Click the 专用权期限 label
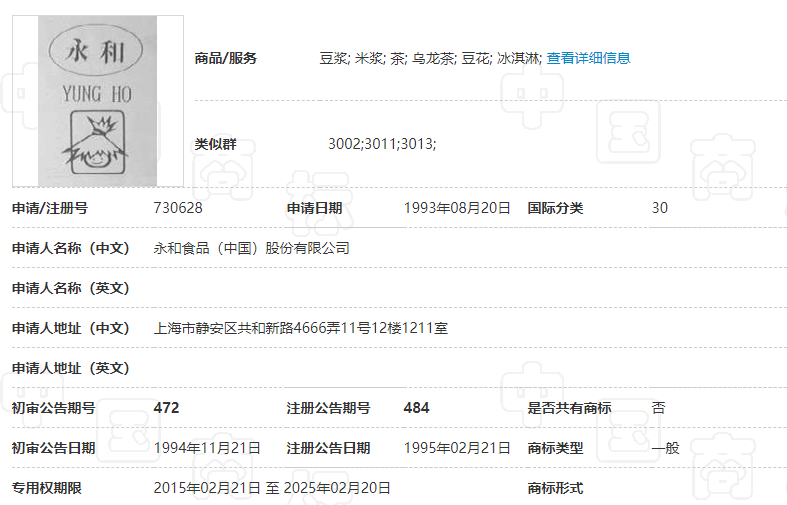 coord(47,488)
